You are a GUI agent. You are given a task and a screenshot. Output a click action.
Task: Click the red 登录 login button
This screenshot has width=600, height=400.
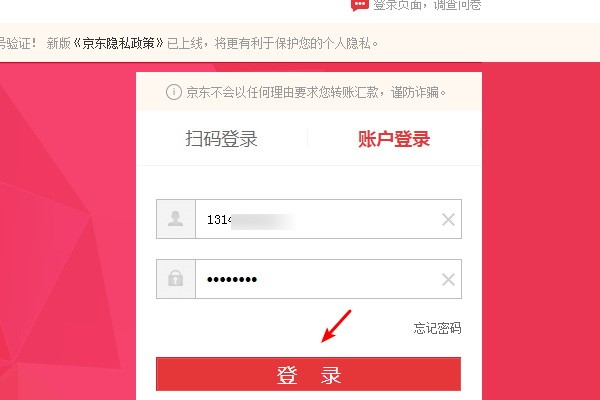point(308,374)
